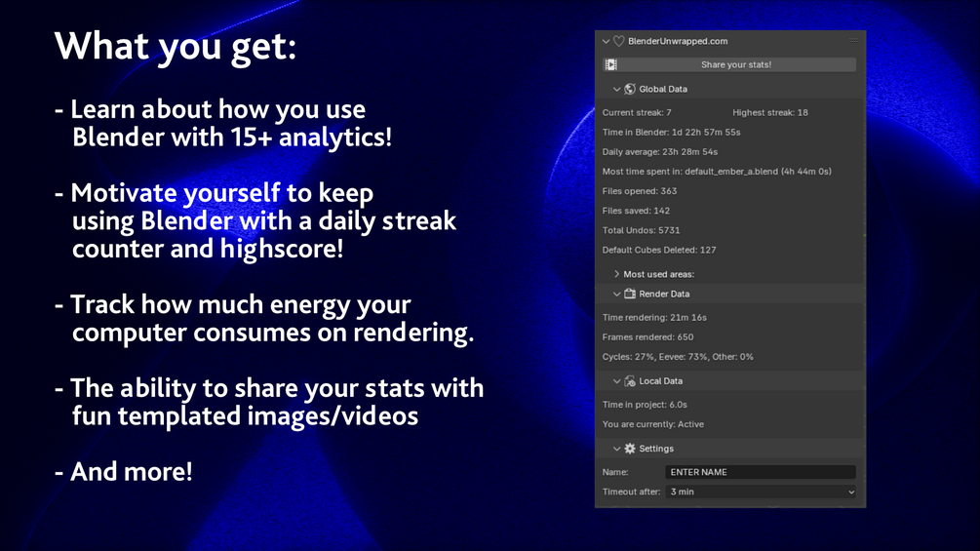
Task: Click the panel drag grip dots
Action: click(x=854, y=40)
